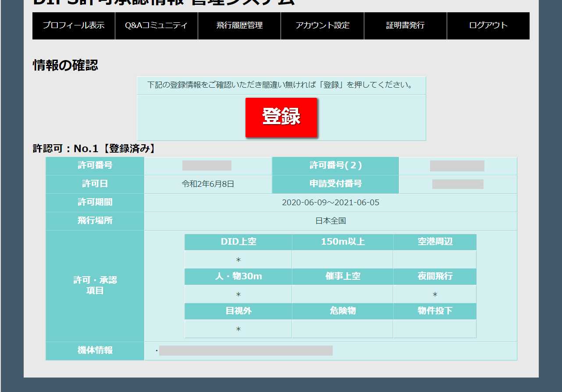This screenshot has height=392, width=562.
Task: Select the 許可日 value 令和2年6月8日
Action: click(208, 184)
